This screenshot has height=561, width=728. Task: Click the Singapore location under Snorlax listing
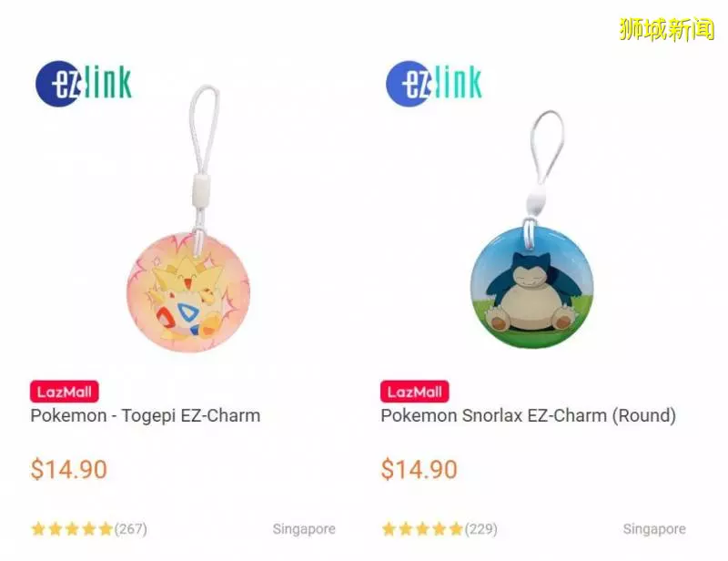(654, 529)
